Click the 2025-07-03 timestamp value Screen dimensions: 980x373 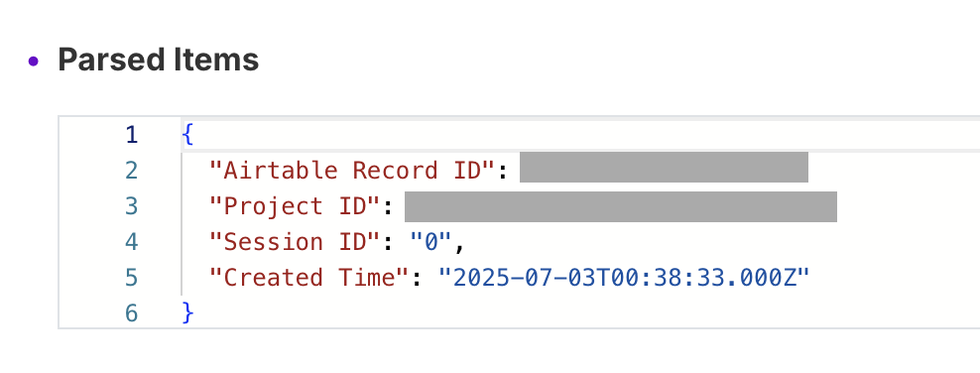click(624, 278)
